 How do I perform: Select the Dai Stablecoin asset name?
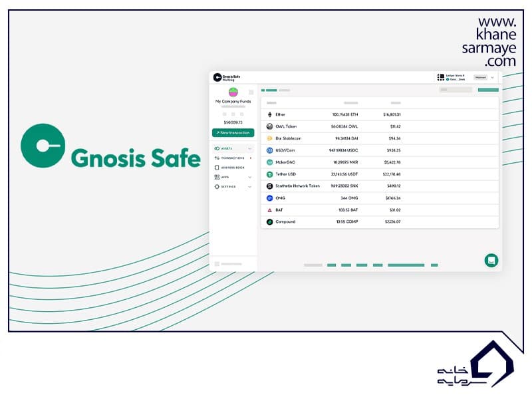(289, 138)
